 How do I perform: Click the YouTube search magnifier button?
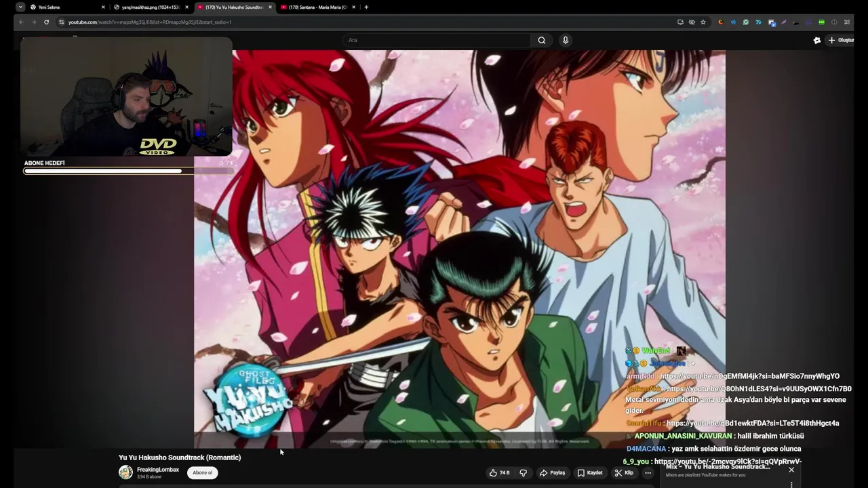[x=541, y=40]
